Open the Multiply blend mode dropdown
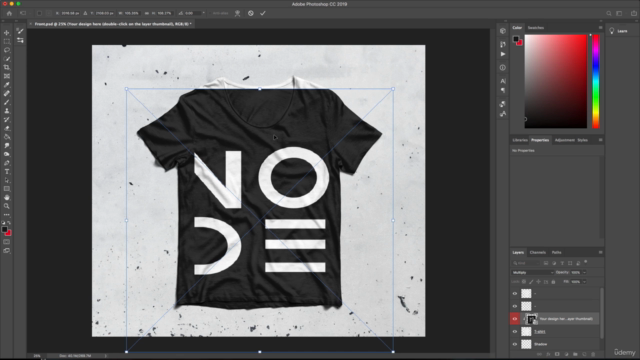 [532, 272]
